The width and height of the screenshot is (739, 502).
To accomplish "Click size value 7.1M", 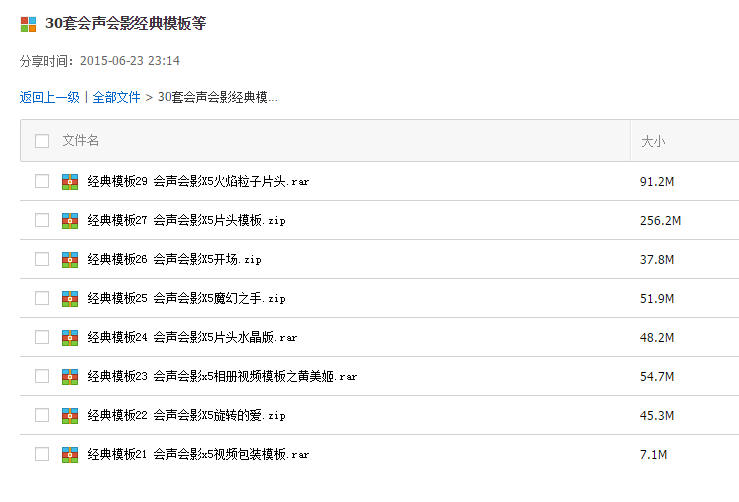I will [x=653, y=455].
